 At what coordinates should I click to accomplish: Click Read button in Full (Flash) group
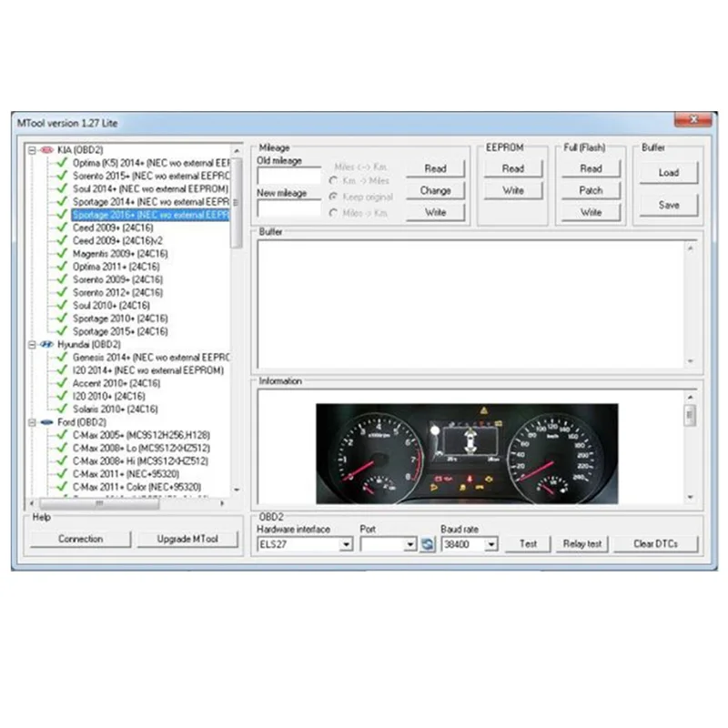[591, 168]
